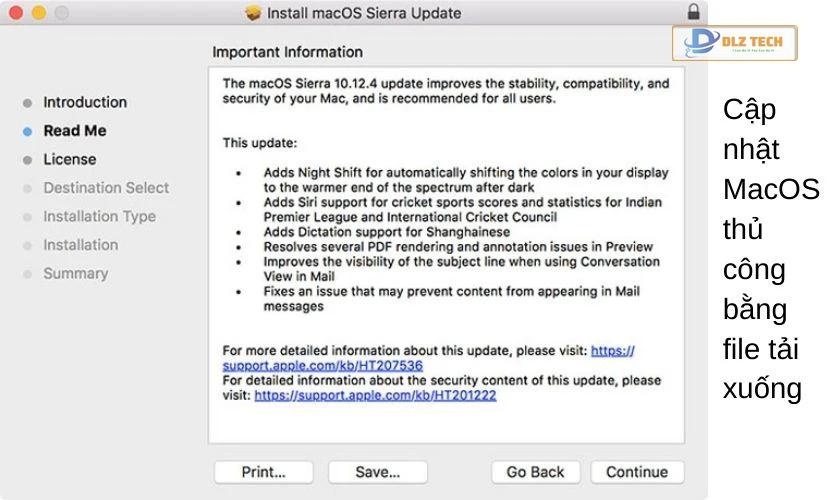
Task: Click the Important Information heading
Action: (x=288, y=52)
